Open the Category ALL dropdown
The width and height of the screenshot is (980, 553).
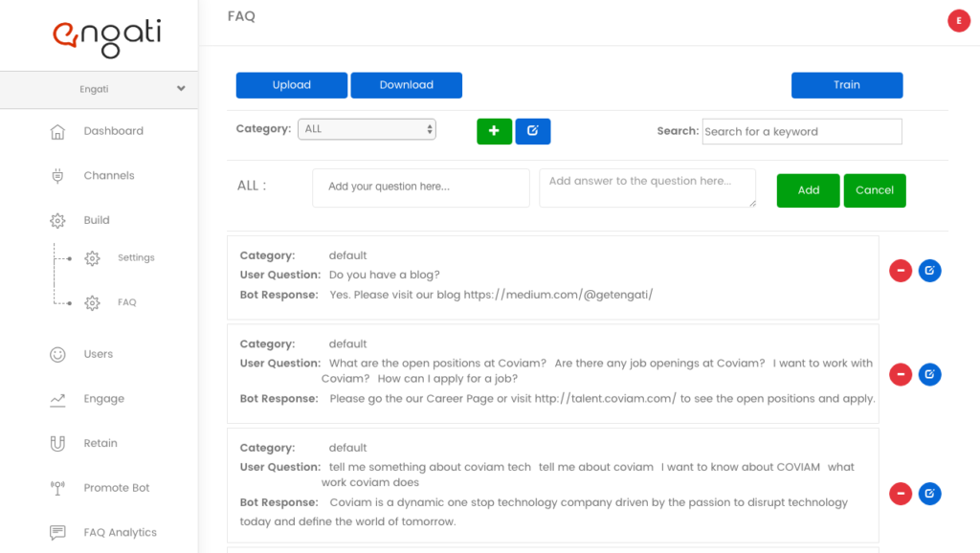(x=367, y=129)
